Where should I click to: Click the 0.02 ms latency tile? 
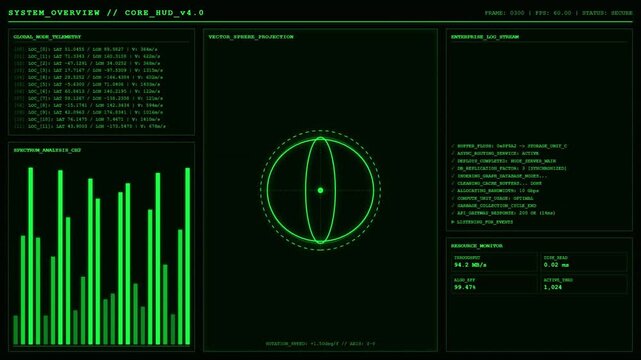(584, 262)
